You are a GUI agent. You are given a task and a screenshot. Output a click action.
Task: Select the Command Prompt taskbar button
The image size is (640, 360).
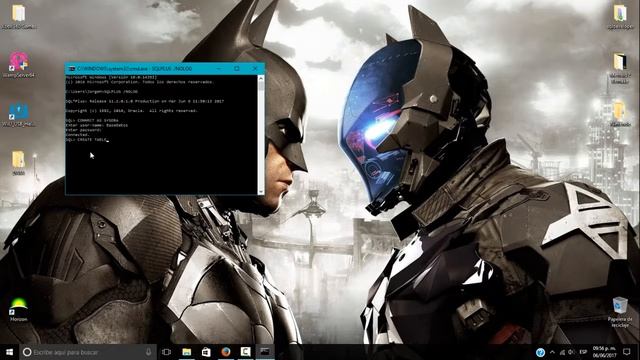coord(265,352)
